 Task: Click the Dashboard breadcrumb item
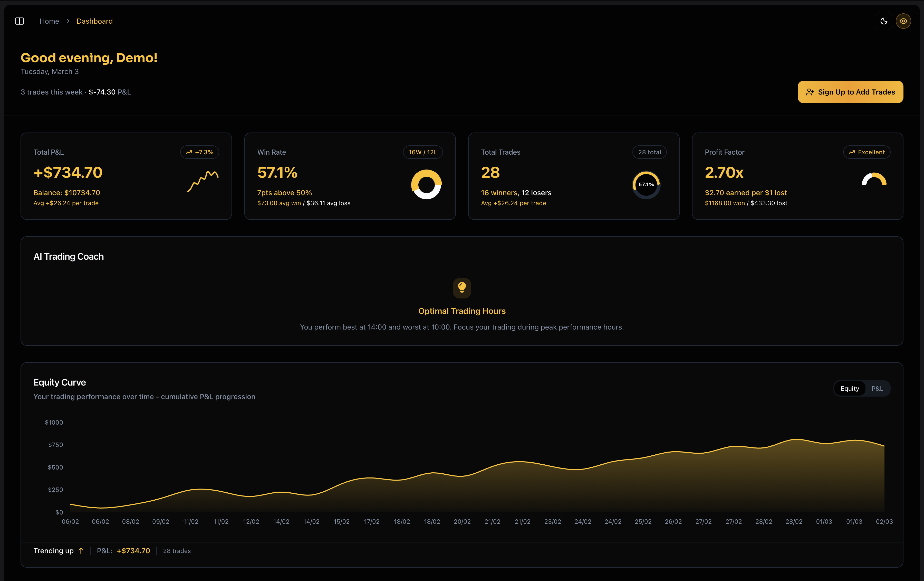point(94,21)
